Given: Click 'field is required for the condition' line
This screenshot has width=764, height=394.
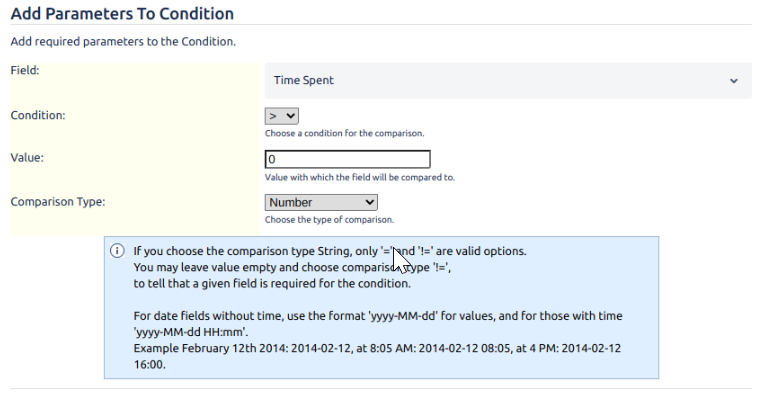Looking at the screenshot, I should [272, 283].
